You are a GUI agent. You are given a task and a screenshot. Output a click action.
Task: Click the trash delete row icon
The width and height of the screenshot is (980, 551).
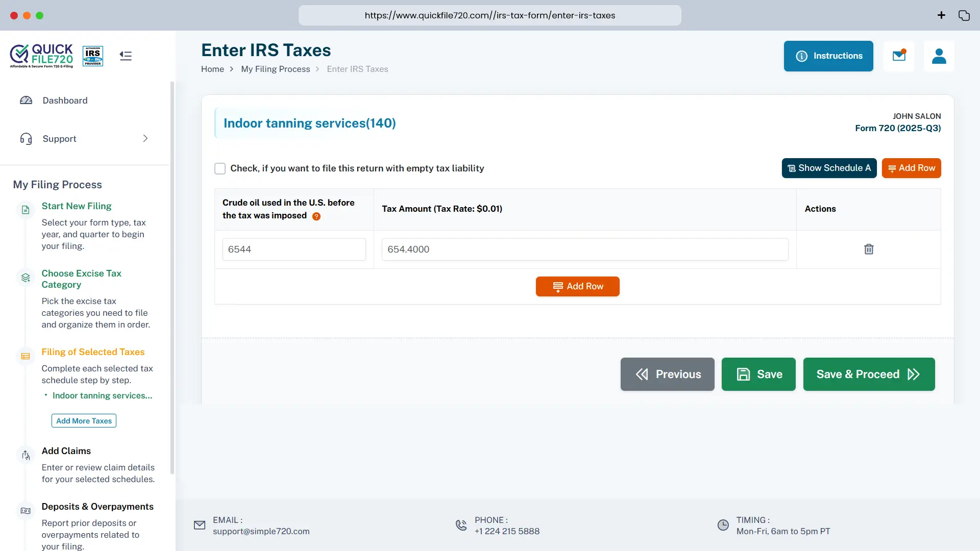pos(868,249)
